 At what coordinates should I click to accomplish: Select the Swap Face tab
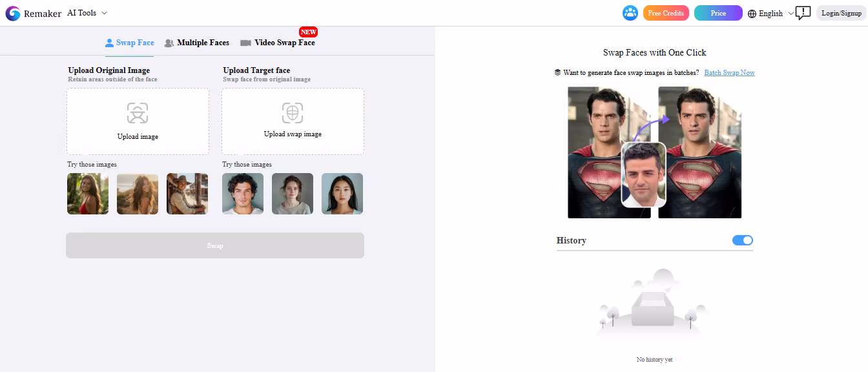[130, 43]
